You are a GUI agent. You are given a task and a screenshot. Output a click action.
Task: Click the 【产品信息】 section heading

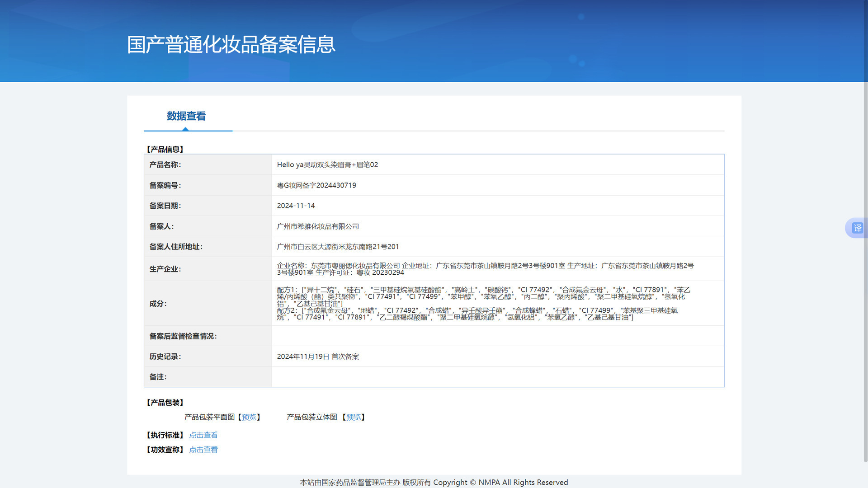165,149
